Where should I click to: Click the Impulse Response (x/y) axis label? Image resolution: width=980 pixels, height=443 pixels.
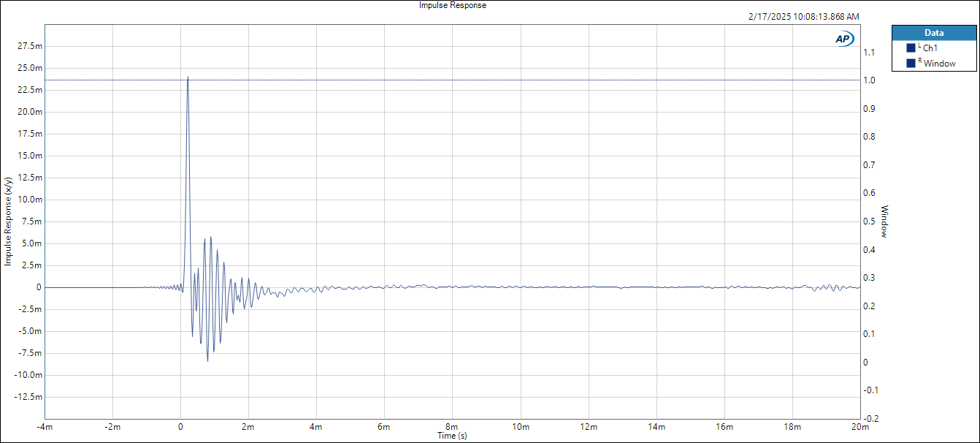(x=8, y=221)
